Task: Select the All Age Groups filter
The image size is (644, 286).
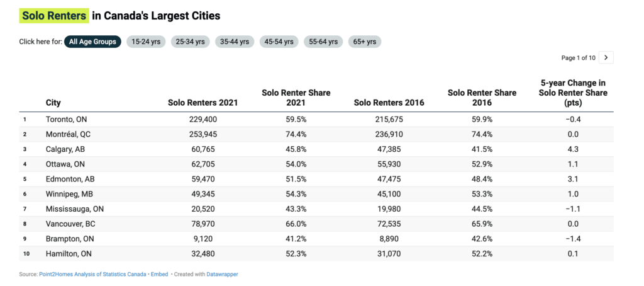Action: 92,42
